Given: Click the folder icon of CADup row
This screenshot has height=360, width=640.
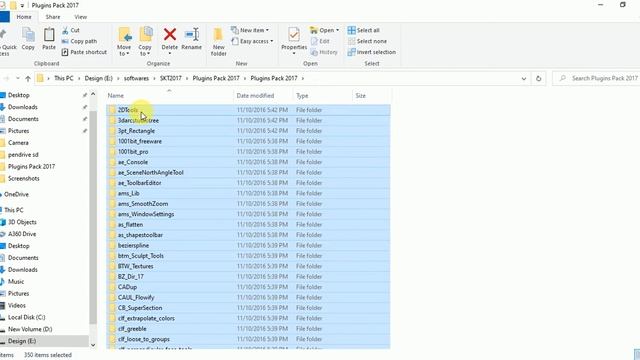Looking at the screenshot, I should coord(112,287).
